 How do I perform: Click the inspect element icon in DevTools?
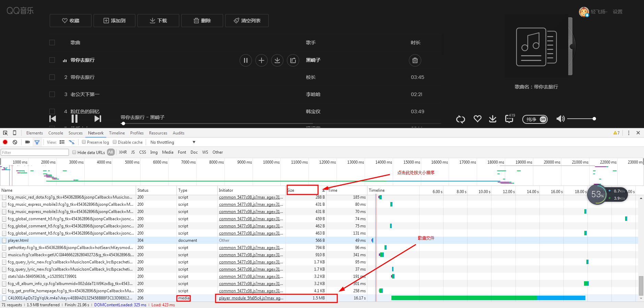(x=5, y=133)
